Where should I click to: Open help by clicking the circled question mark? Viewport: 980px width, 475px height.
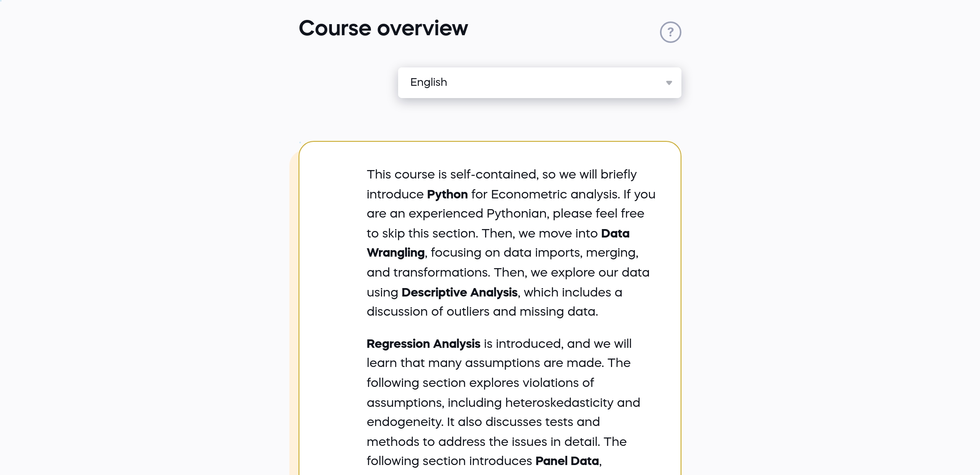670,32
